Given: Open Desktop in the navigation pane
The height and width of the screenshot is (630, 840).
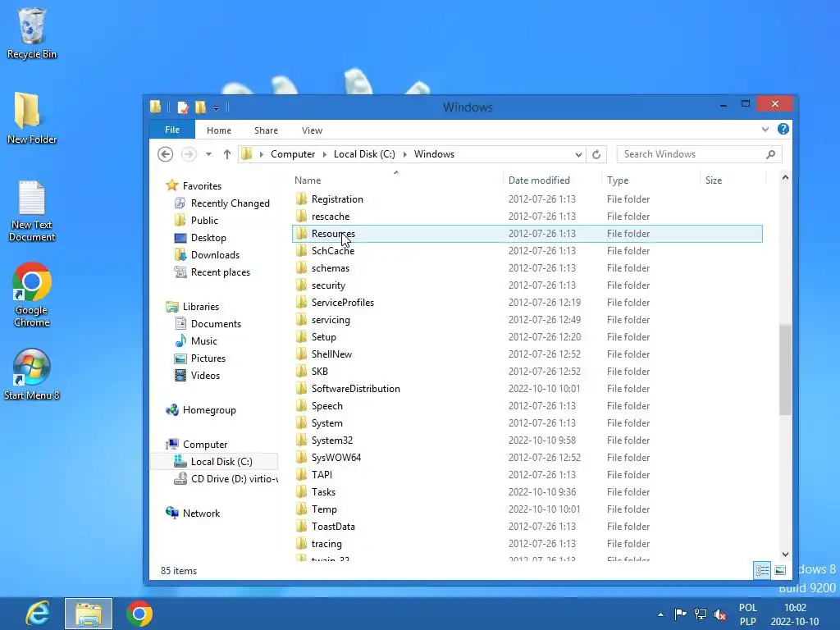Looking at the screenshot, I should (208, 237).
